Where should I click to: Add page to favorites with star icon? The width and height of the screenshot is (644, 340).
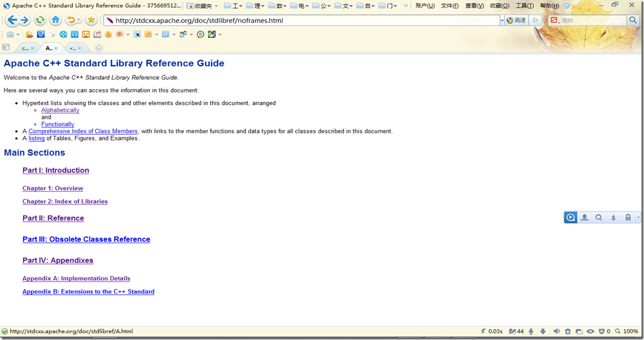[x=91, y=20]
